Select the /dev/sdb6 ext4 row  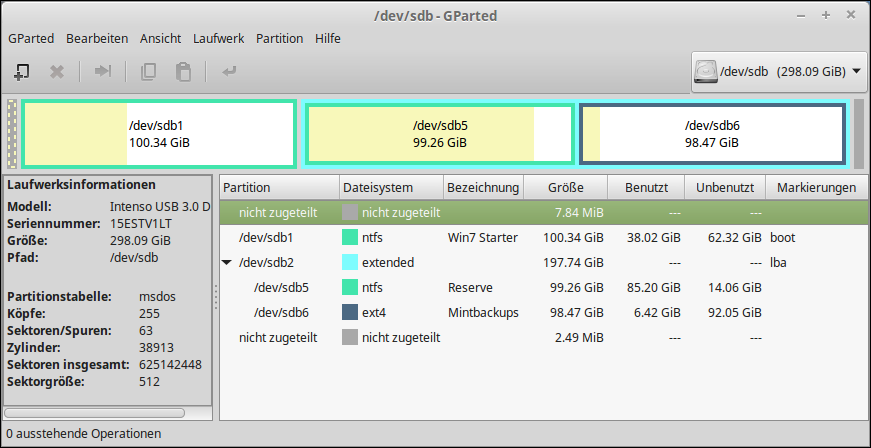[x=544, y=313]
